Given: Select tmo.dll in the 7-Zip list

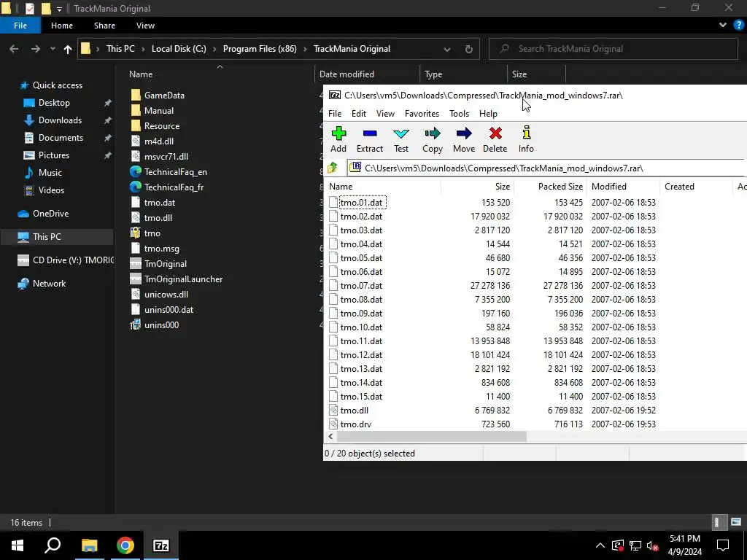Looking at the screenshot, I should pyautogui.click(x=355, y=410).
